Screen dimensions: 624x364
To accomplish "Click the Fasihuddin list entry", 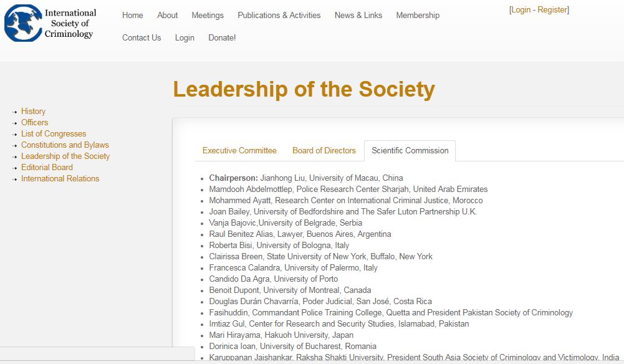I will (391, 312).
